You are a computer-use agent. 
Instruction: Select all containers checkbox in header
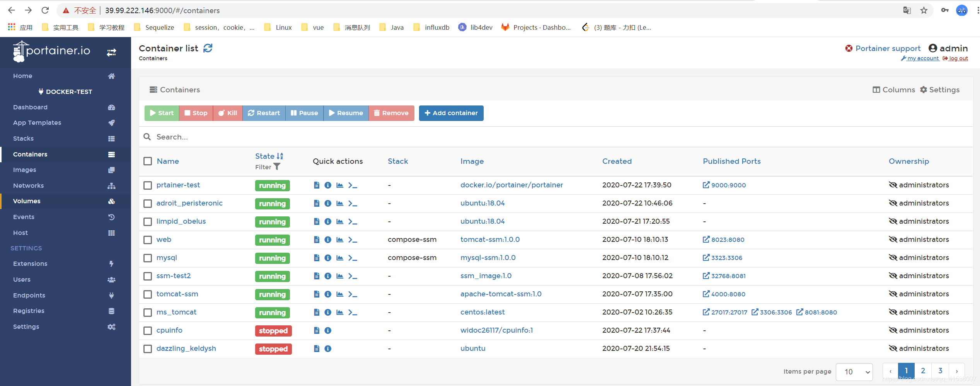[148, 161]
